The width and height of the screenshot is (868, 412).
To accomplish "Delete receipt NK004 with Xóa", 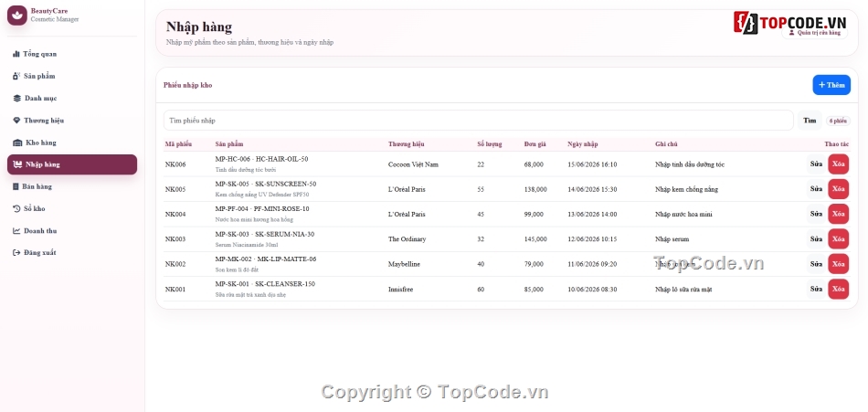I will click(x=838, y=215).
